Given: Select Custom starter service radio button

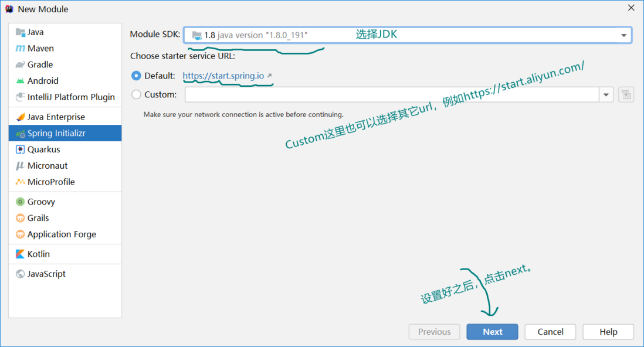Looking at the screenshot, I should [x=136, y=94].
